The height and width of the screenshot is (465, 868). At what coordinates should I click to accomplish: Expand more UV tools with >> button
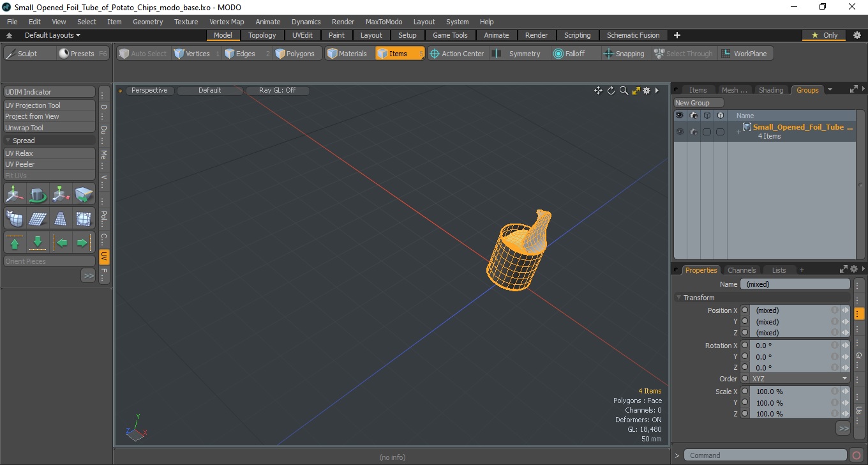pos(88,275)
